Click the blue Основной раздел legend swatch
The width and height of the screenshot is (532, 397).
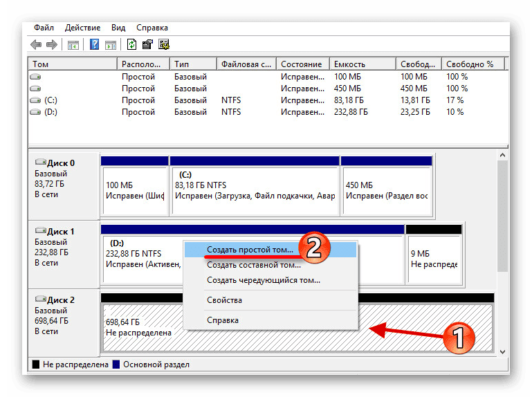click(116, 364)
